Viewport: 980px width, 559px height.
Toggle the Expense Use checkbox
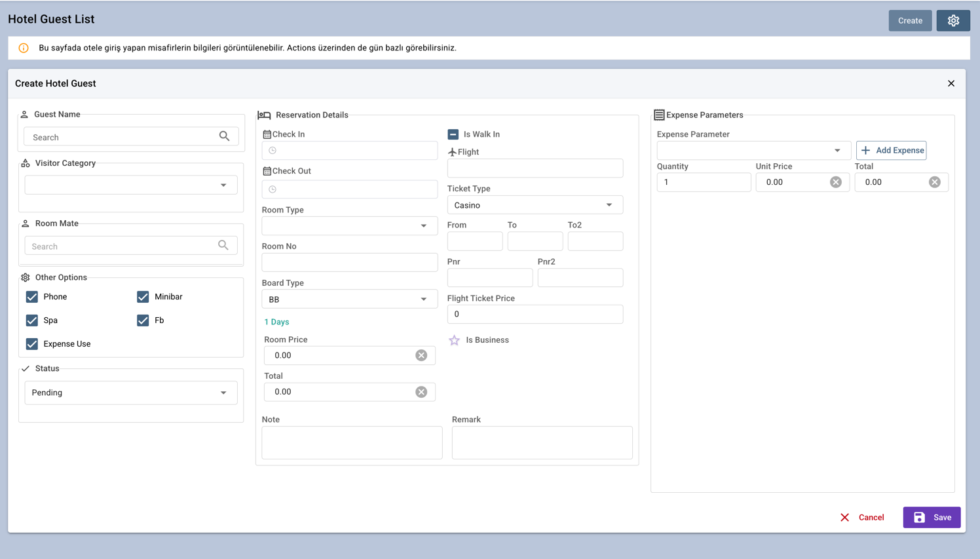tap(32, 344)
